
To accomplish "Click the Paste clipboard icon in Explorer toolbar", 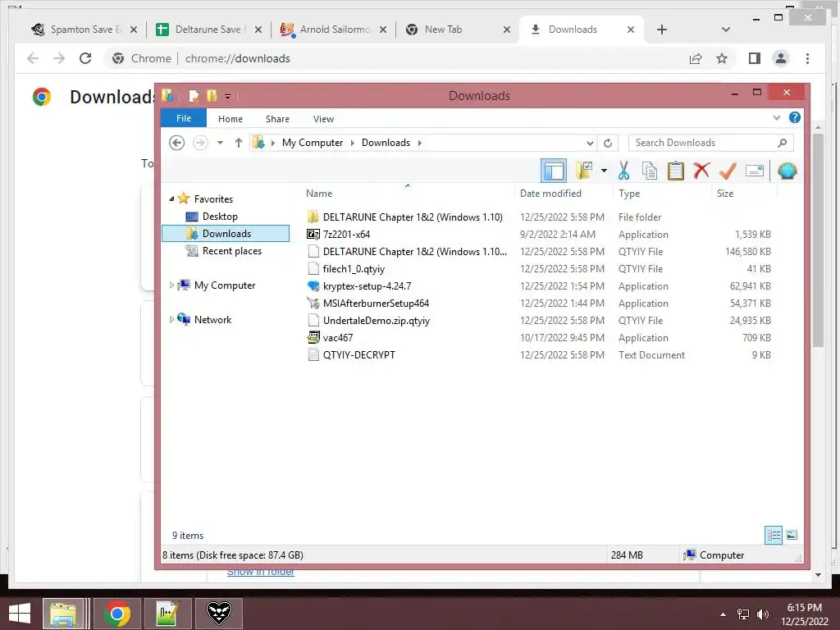I will pyautogui.click(x=676, y=171).
